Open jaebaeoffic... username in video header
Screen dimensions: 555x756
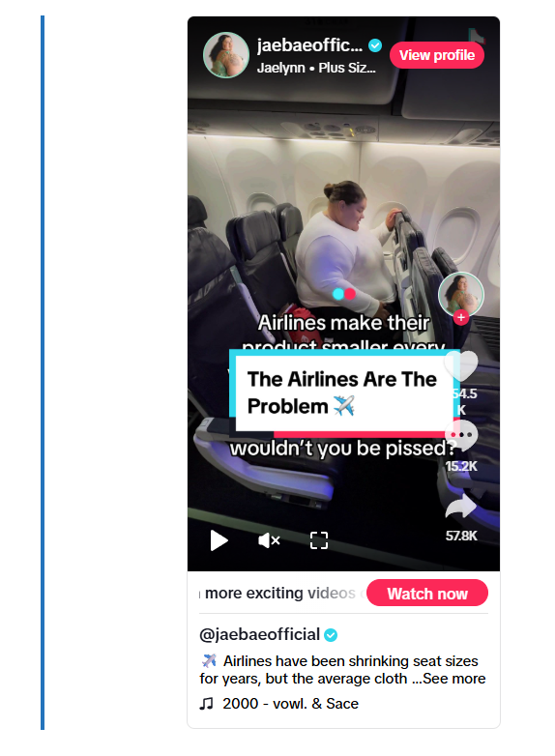pyautogui.click(x=309, y=45)
